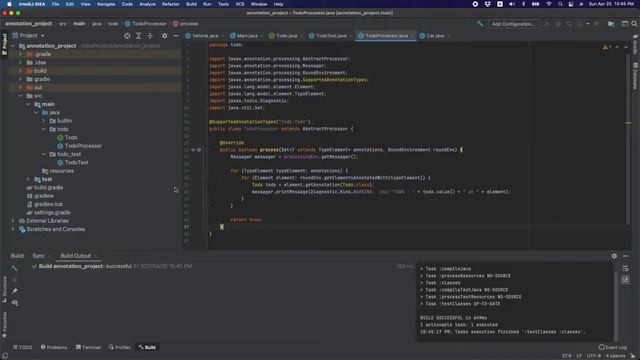Click the Expand All icon in Project panel

click(x=138, y=36)
